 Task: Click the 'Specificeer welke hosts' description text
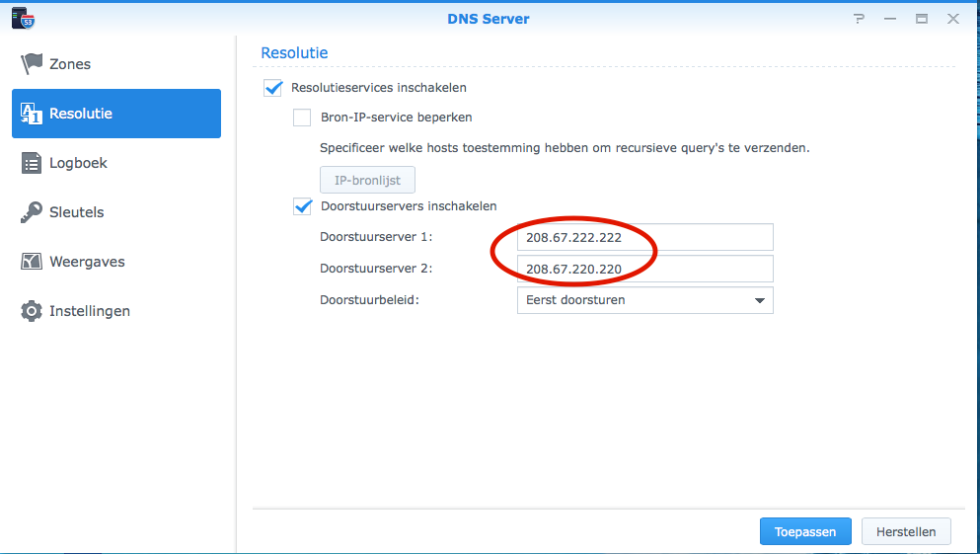[565, 148]
